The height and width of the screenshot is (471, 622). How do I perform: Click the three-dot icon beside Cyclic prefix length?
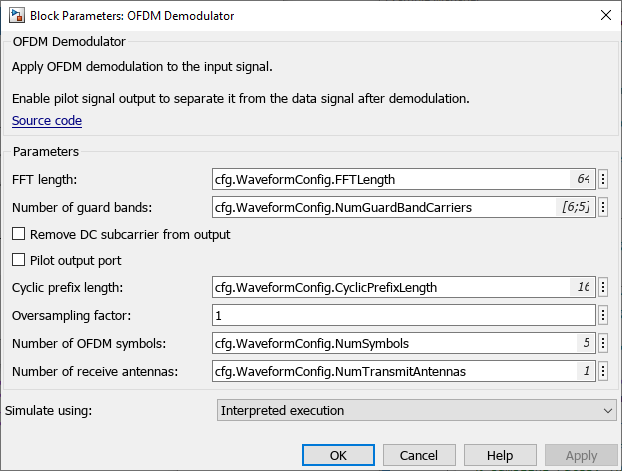pyautogui.click(x=603, y=288)
